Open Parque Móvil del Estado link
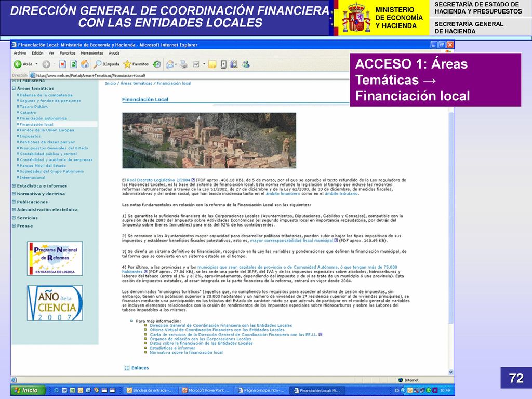Screen dimensions: 532x399 pyautogui.click(x=43, y=166)
